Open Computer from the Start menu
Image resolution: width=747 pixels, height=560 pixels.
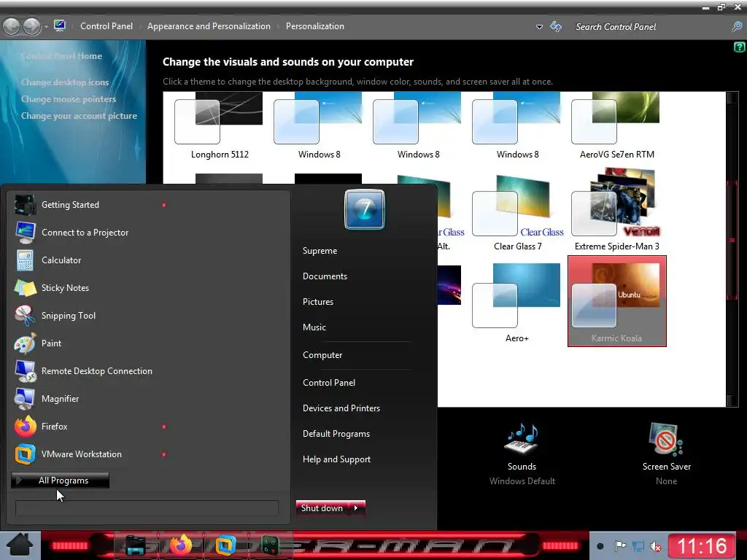click(x=322, y=355)
